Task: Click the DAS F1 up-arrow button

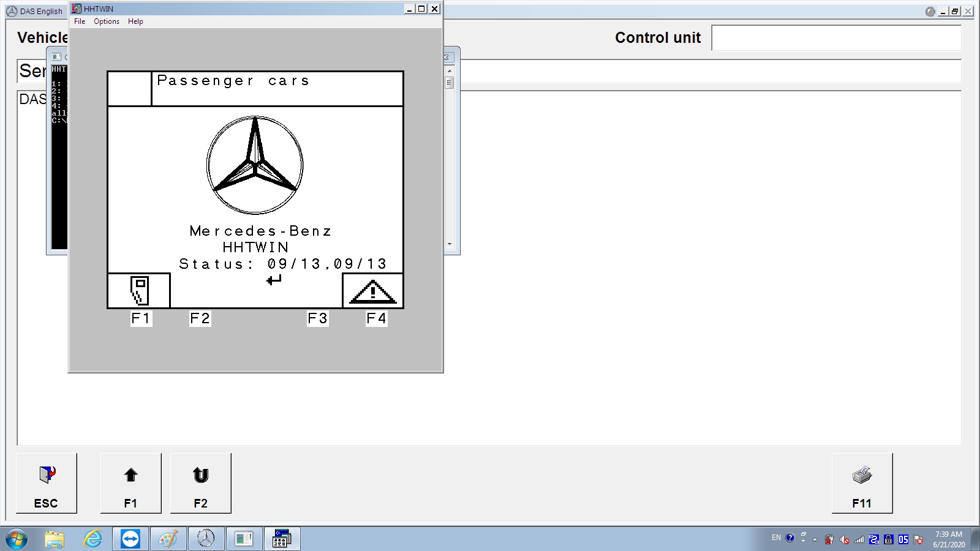Action: click(x=130, y=483)
